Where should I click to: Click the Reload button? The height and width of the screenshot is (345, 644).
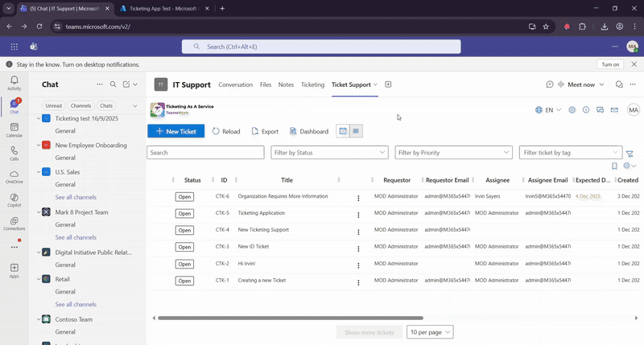pyautogui.click(x=226, y=131)
